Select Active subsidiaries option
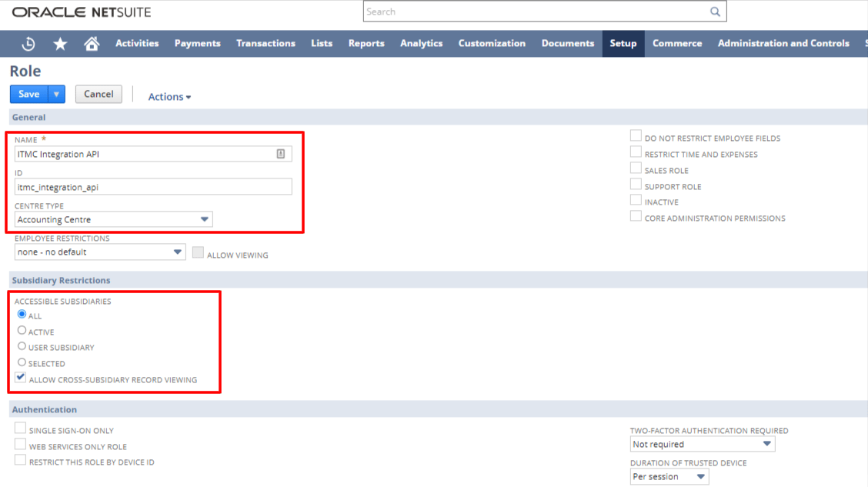The height and width of the screenshot is (487, 868). (22, 330)
